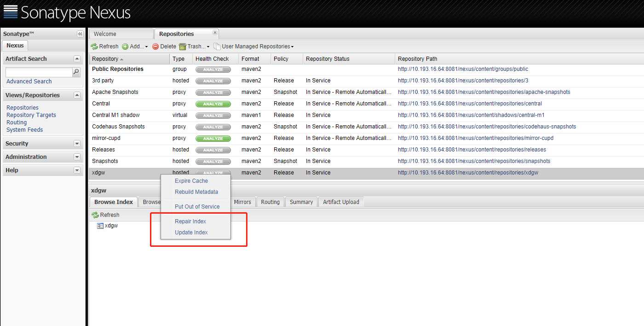Open the Public Repositories path URL
644x326 pixels.
pos(463,69)
